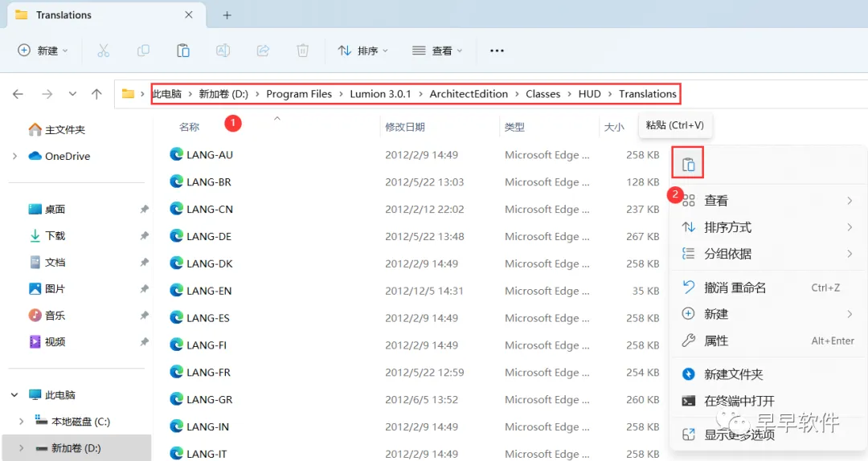Open 桌面 quick access folder
This screenshot has width=868, height=461.
click(47, 209)
